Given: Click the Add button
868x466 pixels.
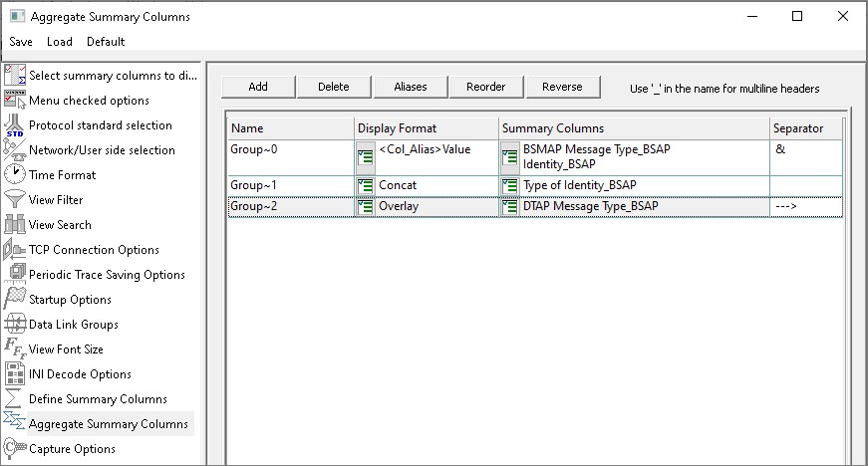Looking at the screenshot, I should pos(258,87).
